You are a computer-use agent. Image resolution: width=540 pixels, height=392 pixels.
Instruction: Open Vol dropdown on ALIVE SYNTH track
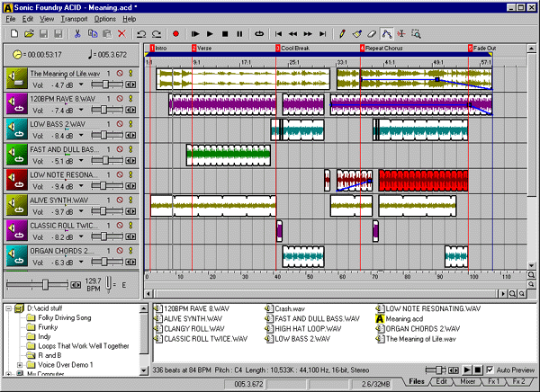81,211
